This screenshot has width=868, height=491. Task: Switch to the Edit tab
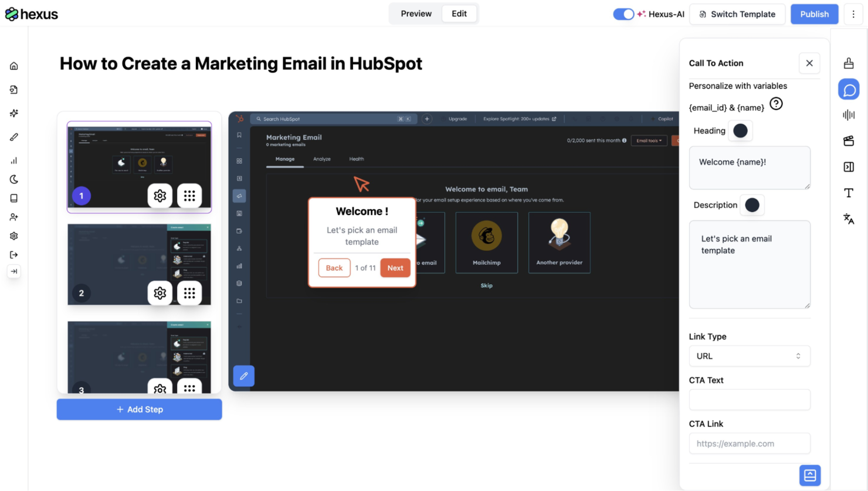[x=459, y=13]
